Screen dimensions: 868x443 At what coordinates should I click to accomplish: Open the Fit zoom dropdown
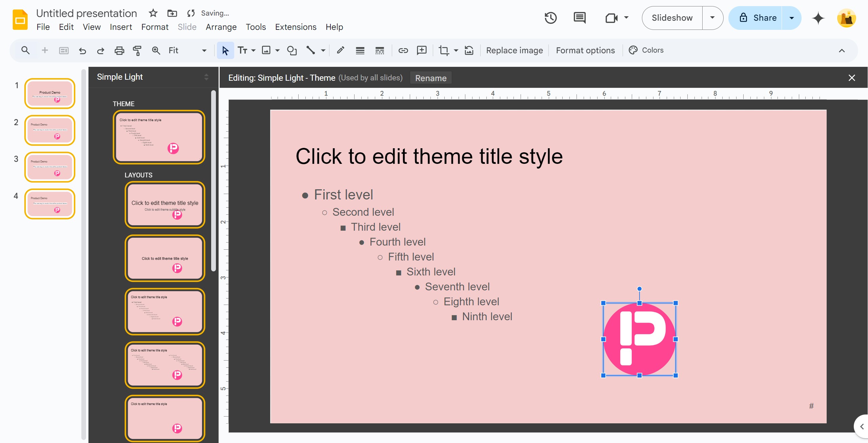point(187,51)
